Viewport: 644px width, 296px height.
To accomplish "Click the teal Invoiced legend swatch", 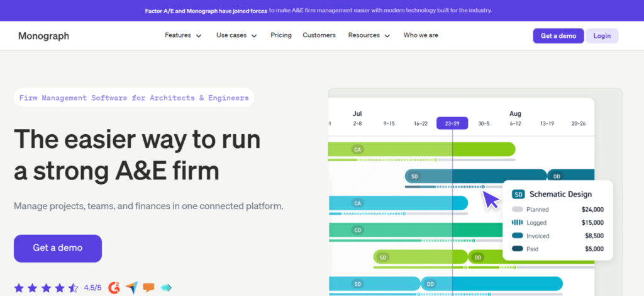I will (x=518, y=236).
